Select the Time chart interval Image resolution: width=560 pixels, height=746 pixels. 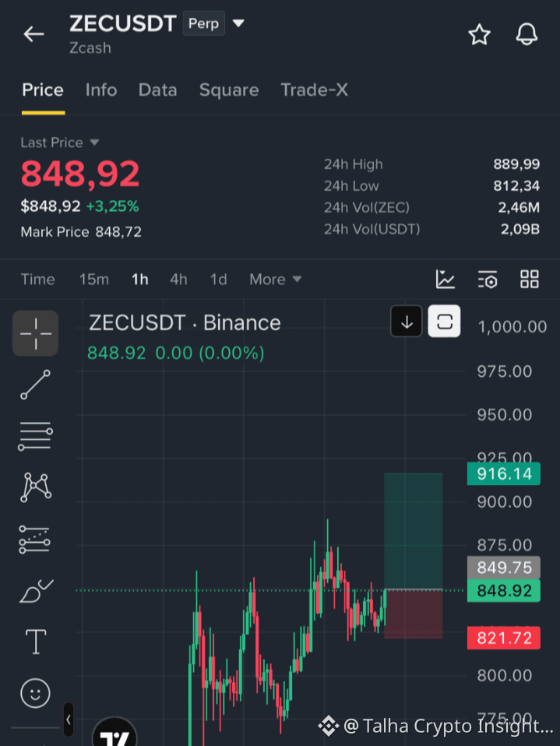pyautogui.click(x=37, y=280)
